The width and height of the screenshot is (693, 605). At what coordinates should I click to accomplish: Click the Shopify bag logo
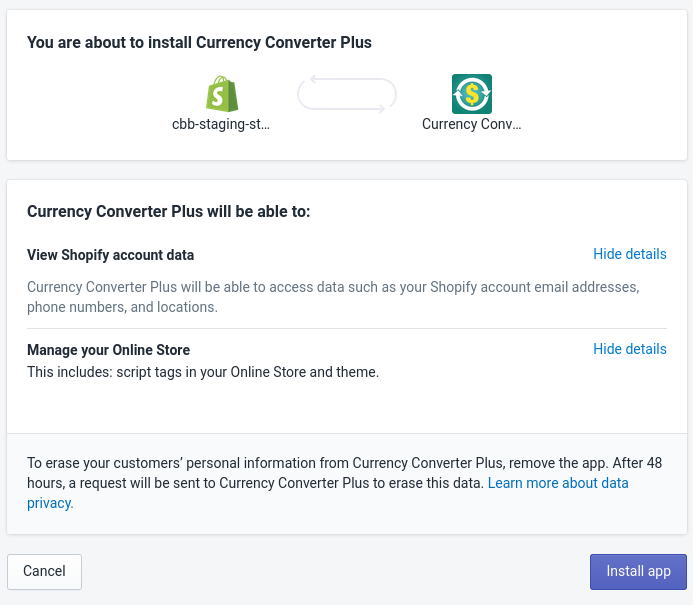[222, 94]
